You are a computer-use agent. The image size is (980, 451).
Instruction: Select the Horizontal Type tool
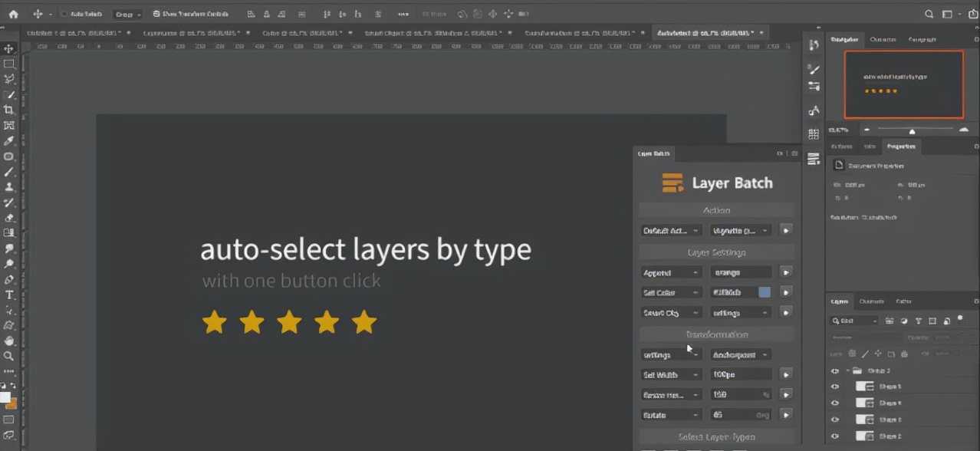pos(9,295)
